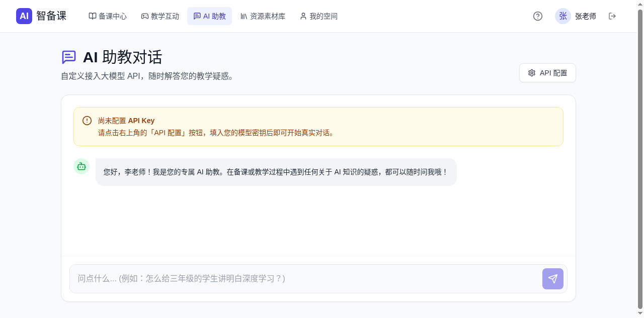Switch to 我的空间 tab
644x318 pixels.
click(318, 16)
